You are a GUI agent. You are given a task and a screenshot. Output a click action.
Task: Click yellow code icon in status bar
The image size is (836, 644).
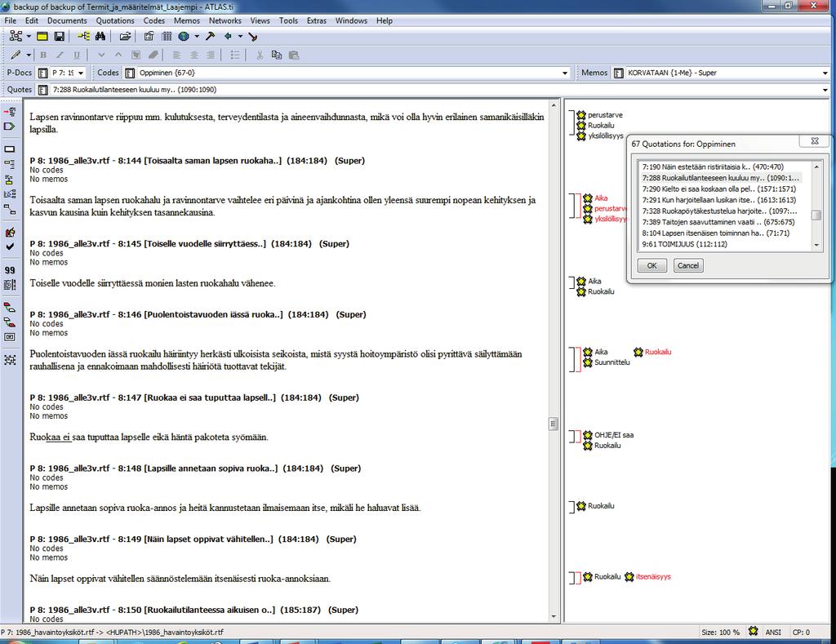click(753, 631)
